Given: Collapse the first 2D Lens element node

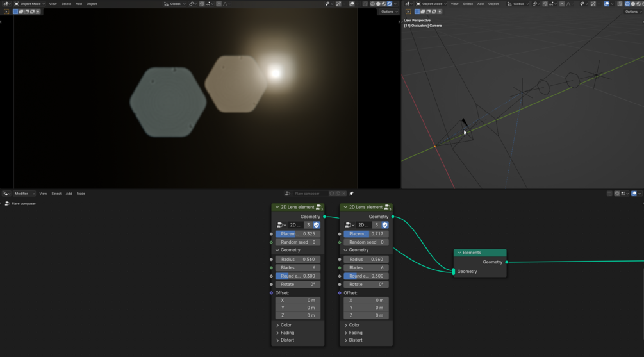Looking at the screenshot, I should 277,207.
